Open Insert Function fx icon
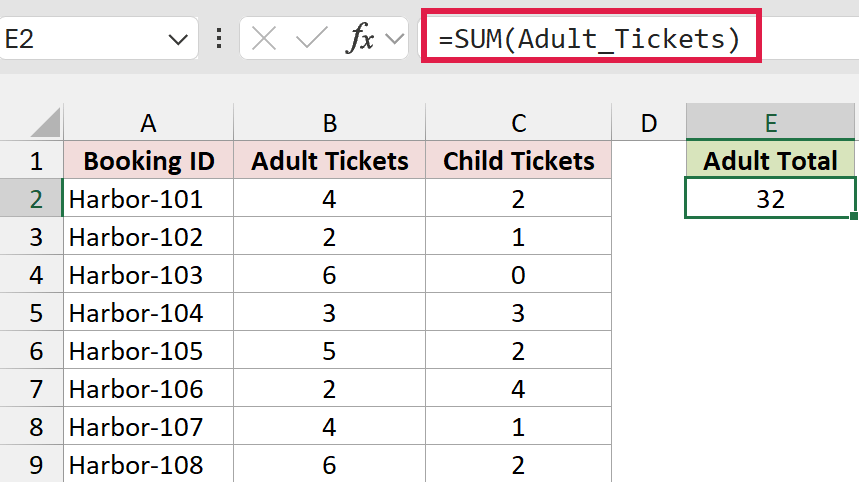Screen dimensions: 859x482 (x=360, y=38)
